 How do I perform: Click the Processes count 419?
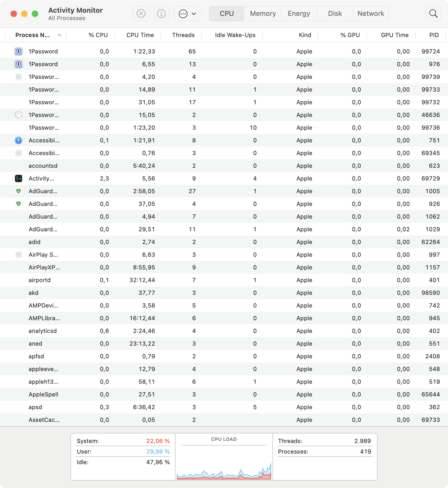click(366, 451)
